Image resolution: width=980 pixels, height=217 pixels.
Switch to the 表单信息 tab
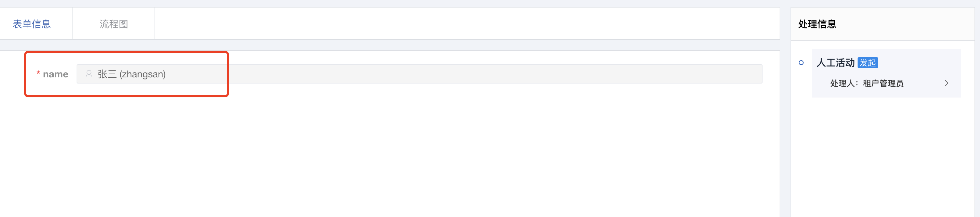pos(31,24)
